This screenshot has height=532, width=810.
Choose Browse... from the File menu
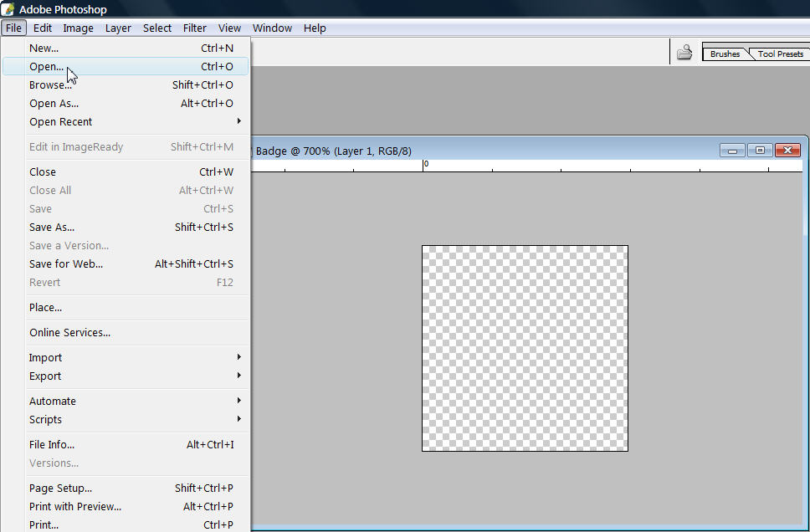pyautogui.click(x=126, y=84)
